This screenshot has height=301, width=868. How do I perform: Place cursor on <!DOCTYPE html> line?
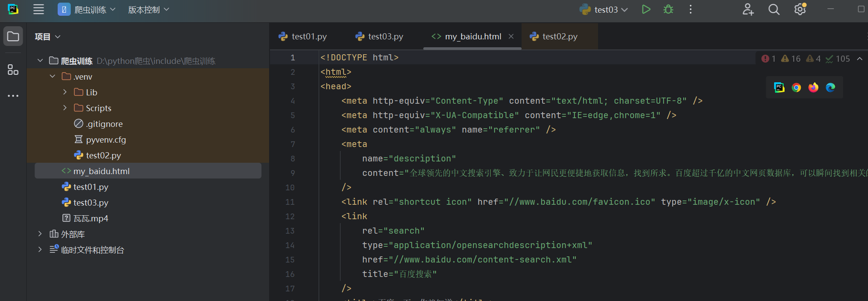pyautogui.click(x=359, y=57)
